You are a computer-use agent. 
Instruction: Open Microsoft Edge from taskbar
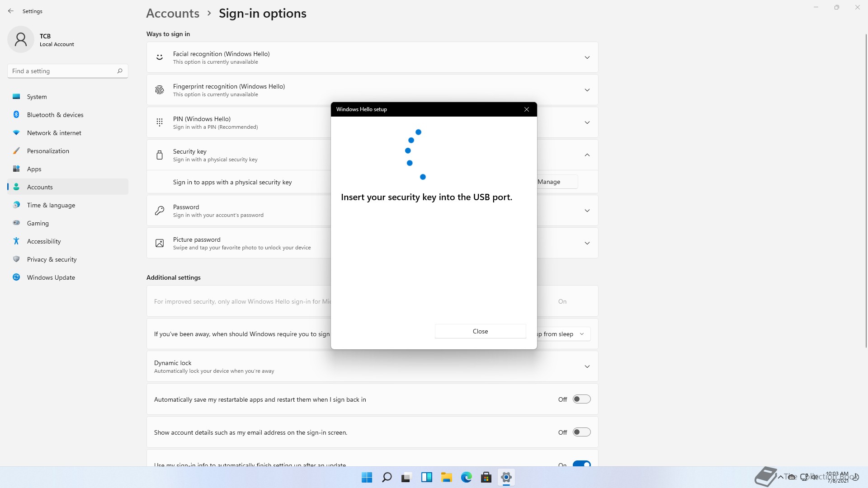coord(466,477)
